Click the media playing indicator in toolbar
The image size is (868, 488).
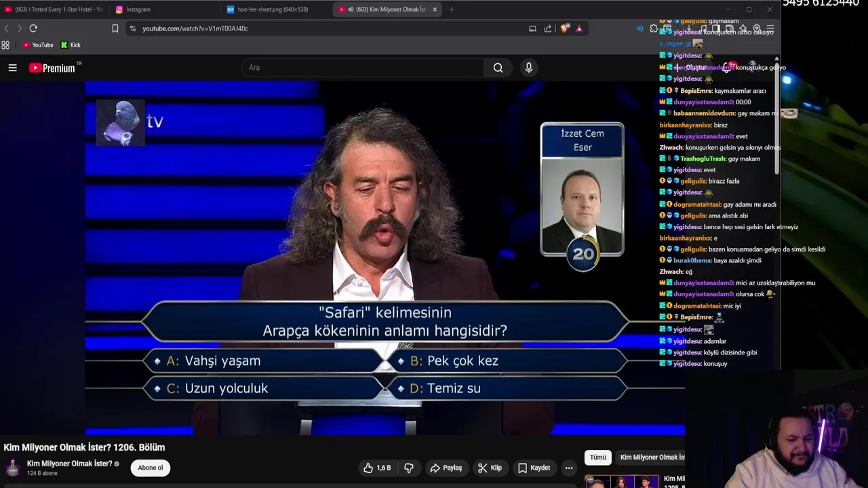[639, 28]
